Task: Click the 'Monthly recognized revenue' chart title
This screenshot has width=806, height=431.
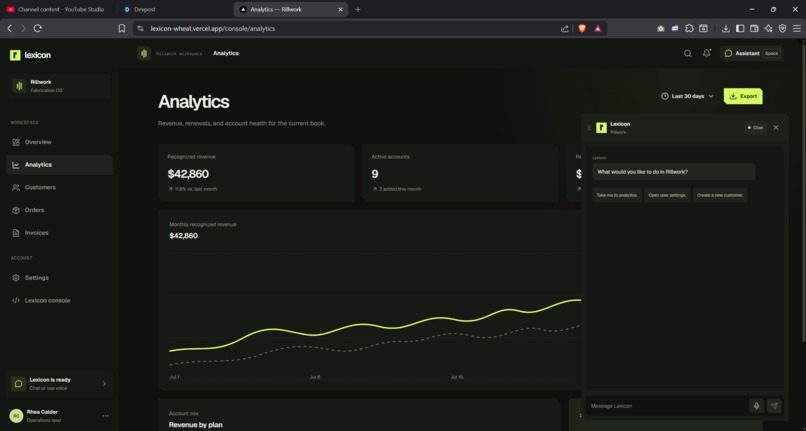Action: 203,224
